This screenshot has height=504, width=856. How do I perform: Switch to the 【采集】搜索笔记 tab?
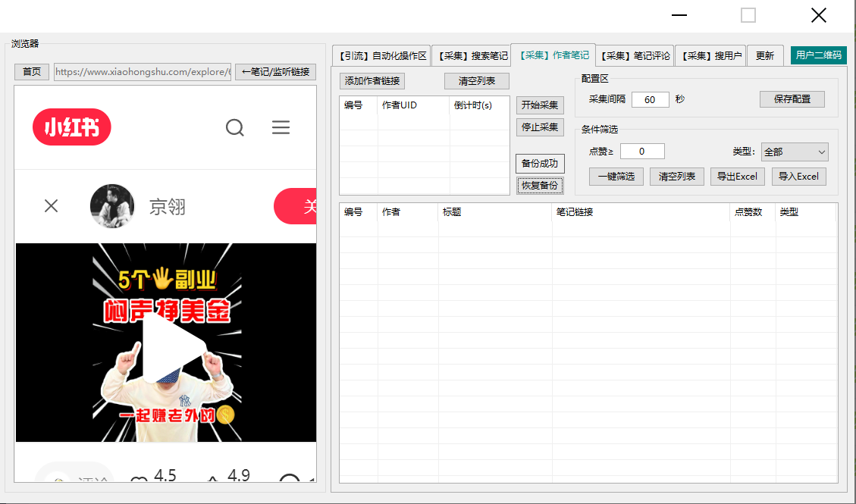point(471,55)
